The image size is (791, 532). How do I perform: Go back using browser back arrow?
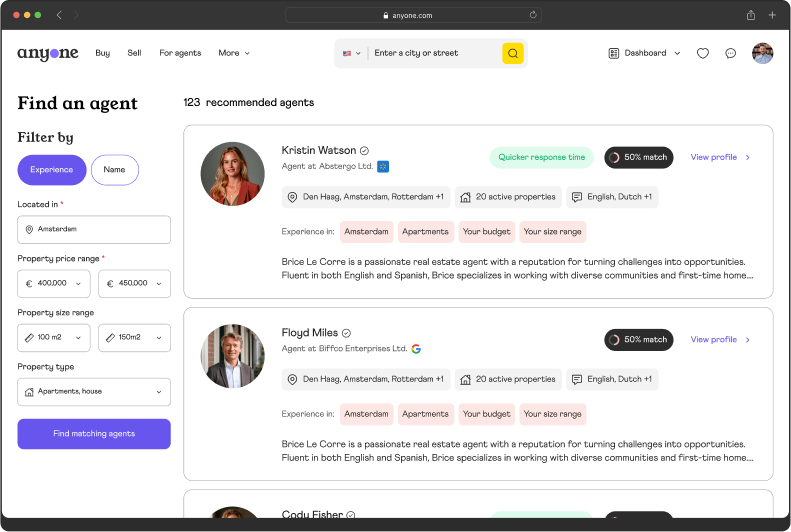59,15
